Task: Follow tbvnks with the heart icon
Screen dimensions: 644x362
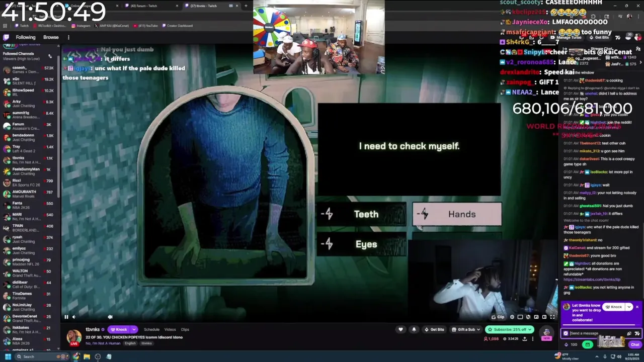Action: (400, 329)
